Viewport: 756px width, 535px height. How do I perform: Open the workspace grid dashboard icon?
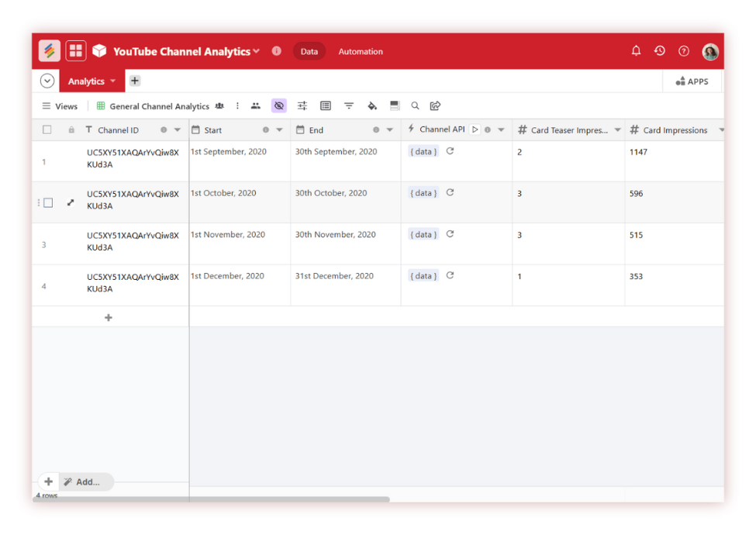pos(76,50)
